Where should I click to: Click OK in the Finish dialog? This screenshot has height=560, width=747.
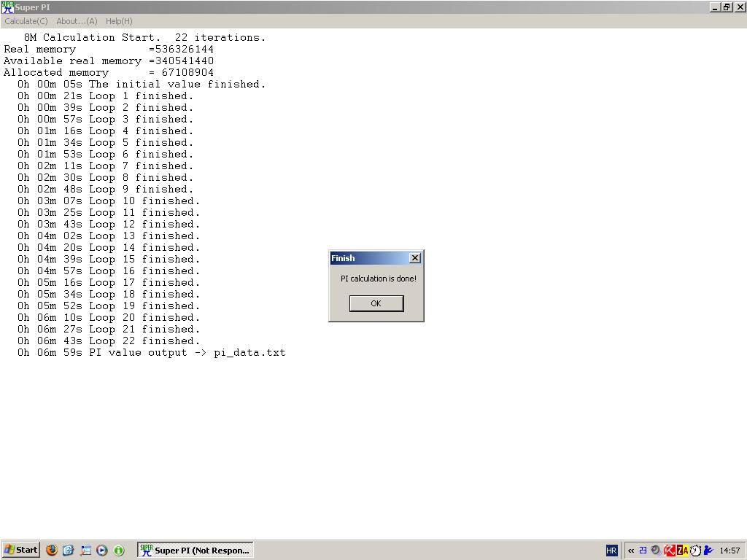376,303
